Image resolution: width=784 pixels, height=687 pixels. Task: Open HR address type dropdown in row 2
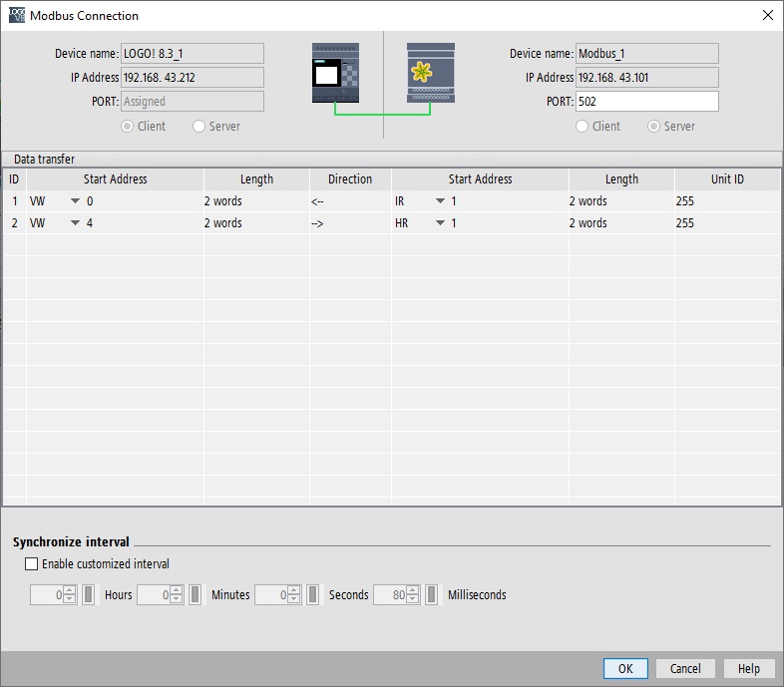coord(440,223)
